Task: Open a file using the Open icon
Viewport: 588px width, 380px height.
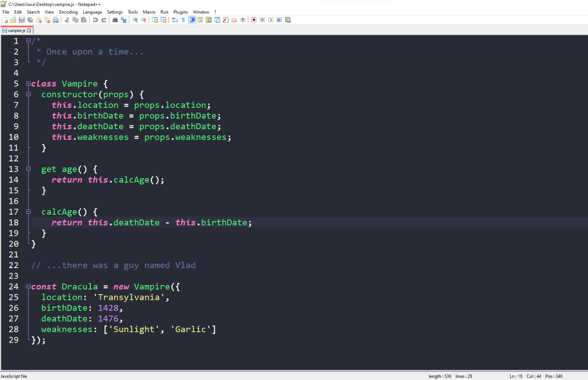Action: click(13, 20)
